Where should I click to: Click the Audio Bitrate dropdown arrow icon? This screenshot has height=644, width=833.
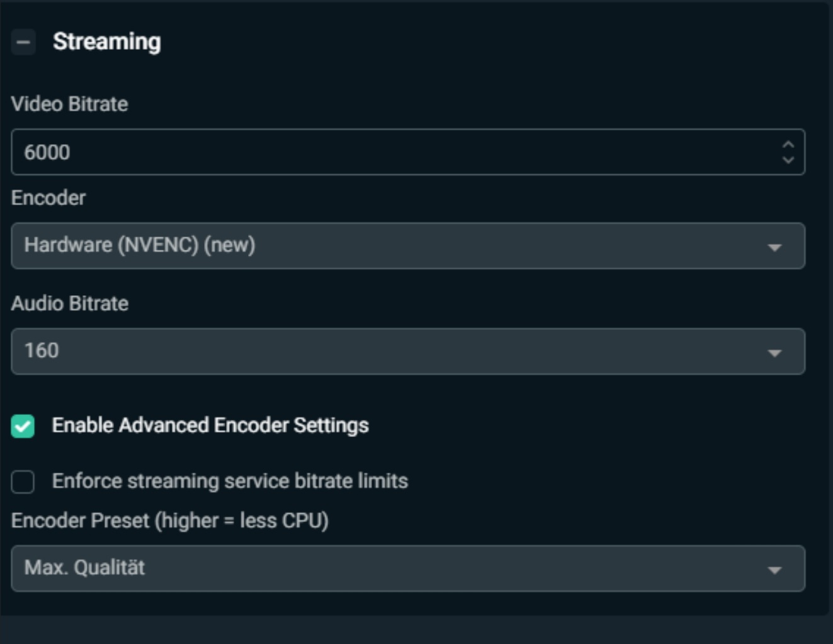click(x=774, y=353)
